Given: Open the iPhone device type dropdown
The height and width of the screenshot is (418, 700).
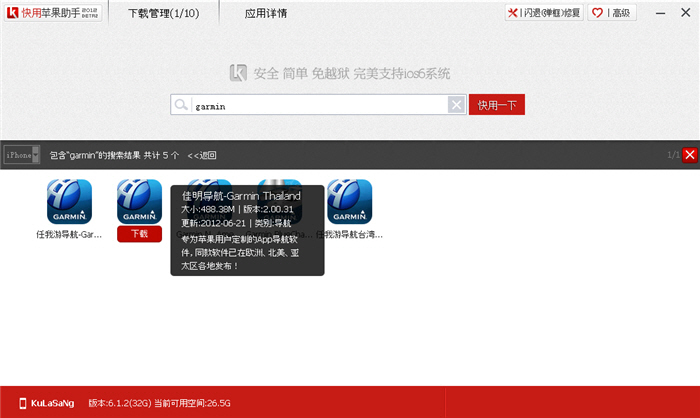Looking at the screenshot, I should click(x=22, y=155).
